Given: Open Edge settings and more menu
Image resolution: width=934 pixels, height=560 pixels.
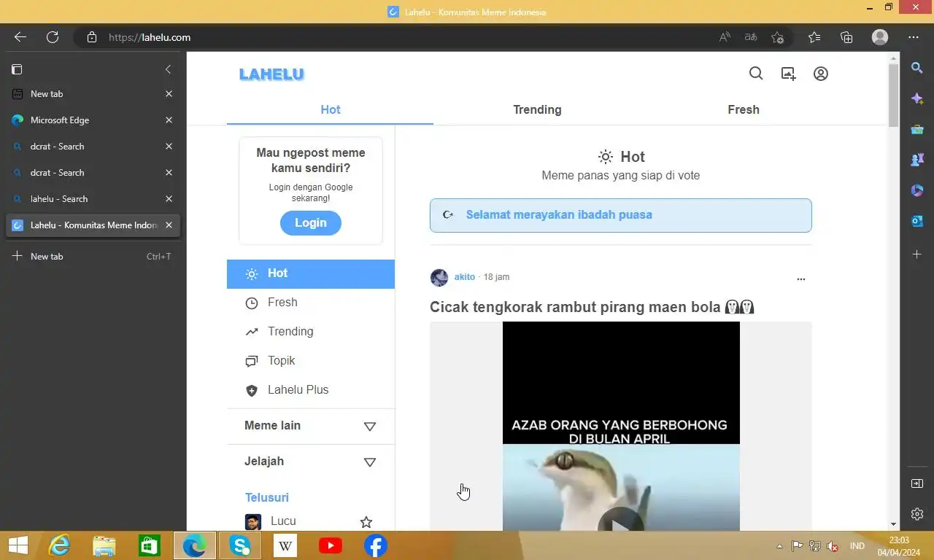Looking at the screenshot, I should pyautogui.click(x=914, y=37).
